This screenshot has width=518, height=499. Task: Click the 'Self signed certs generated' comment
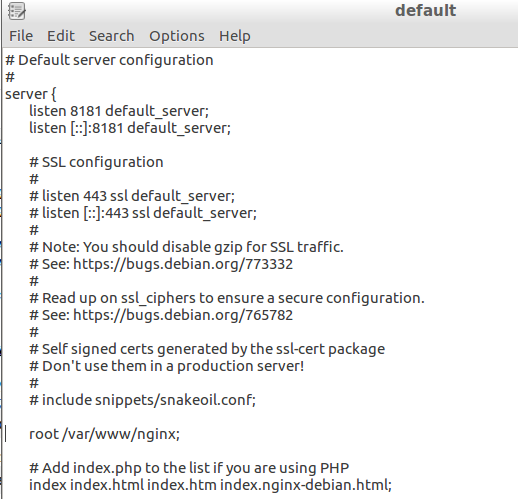tap(207, 349)
